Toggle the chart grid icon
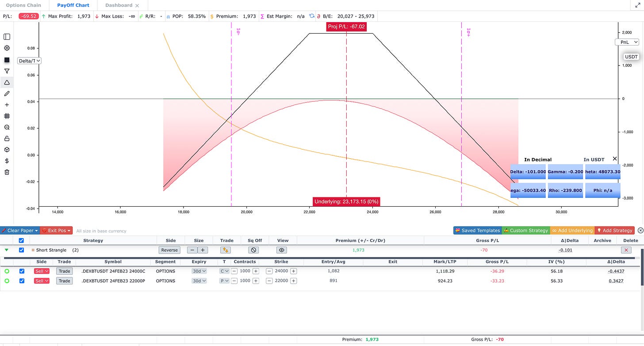 click(7, 116)
